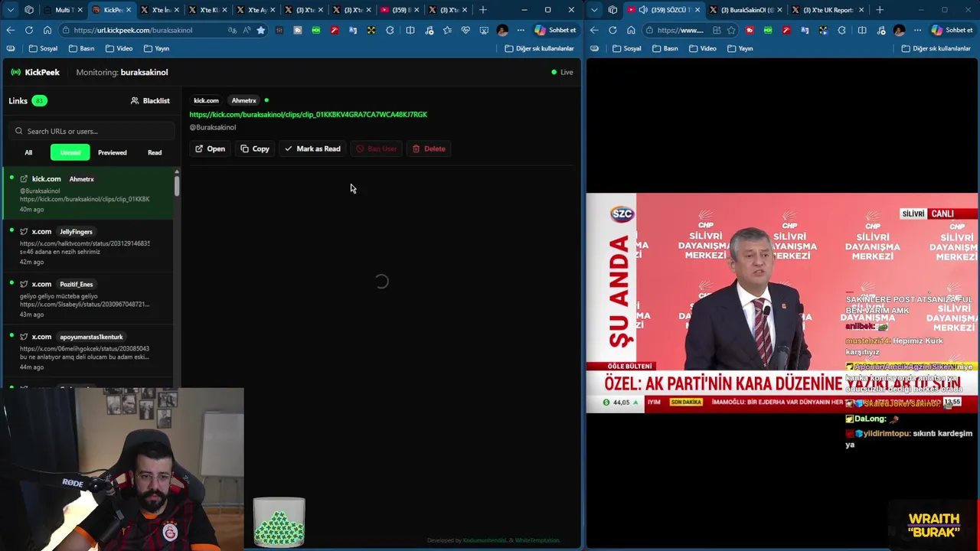Screen dimensions: 980x551
Task: Open screenshot tool icon in left browser
Action: click(x=484, y=30)
